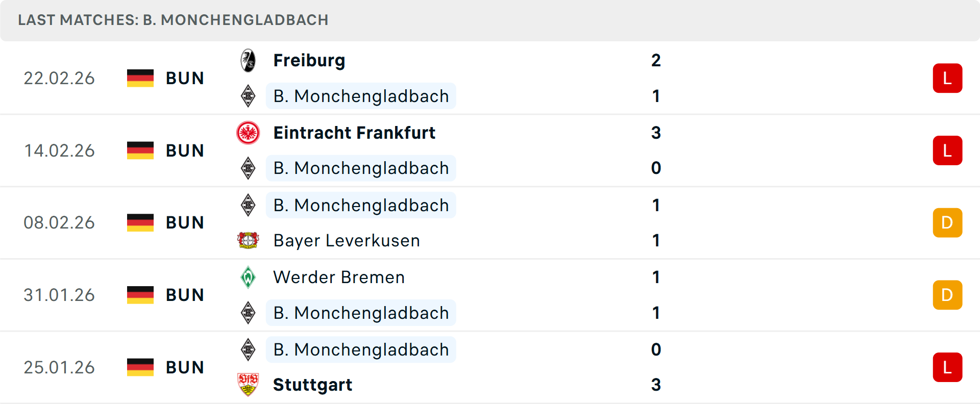This screenshot has height=404, width=980.
Task: Select the German flag next to the 22.02.26 match
Action: (140, 78)
